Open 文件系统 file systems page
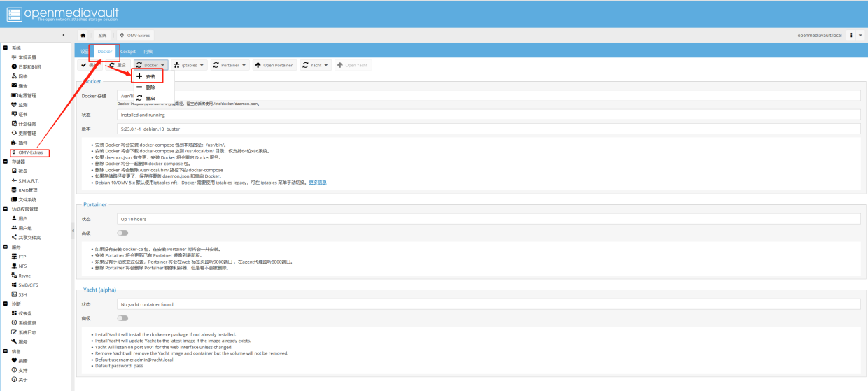Viewport: 868px width, 391px height. [27, 199]
